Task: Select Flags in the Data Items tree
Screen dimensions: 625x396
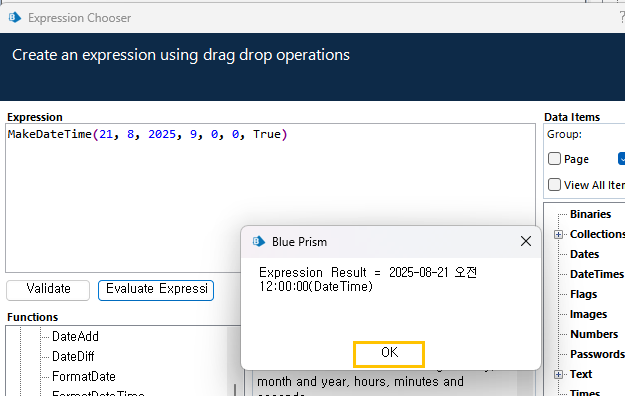Action: (583, 294)
